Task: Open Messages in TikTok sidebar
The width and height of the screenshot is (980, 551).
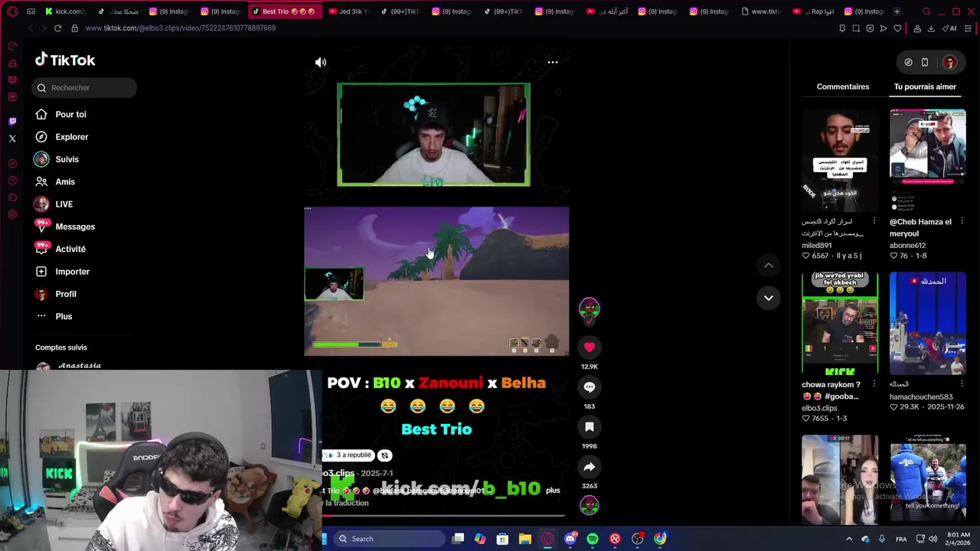Action: coord(65,227)
